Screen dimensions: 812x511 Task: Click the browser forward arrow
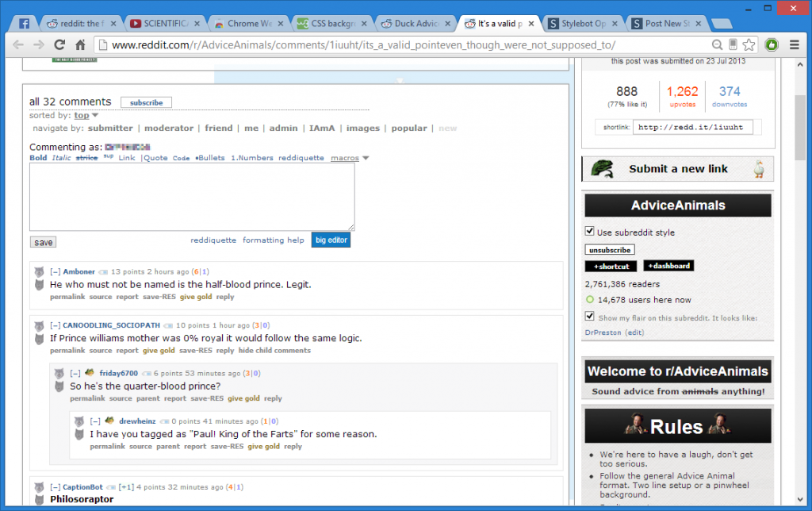point(39,45)
